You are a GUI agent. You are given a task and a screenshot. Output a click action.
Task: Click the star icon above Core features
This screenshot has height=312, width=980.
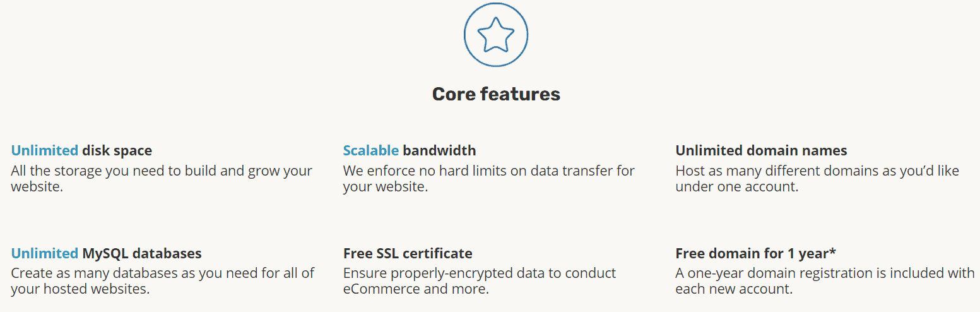coord(495,35)
